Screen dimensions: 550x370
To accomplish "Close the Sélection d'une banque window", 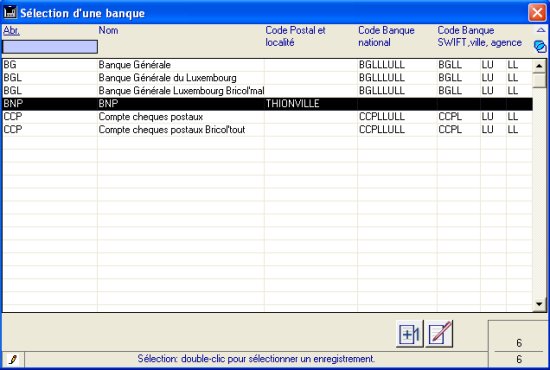I will click(537, 13).
